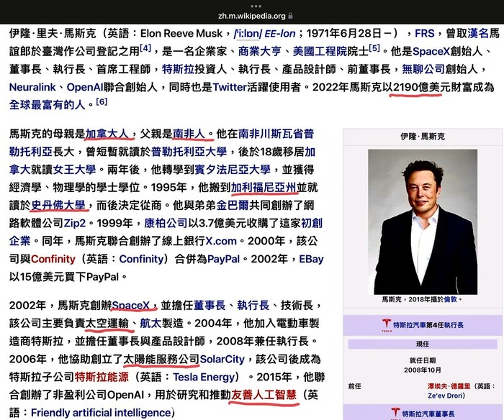
Task: Open the 賓夕法尼亞大學 article
Action: (x=235, y=170)
